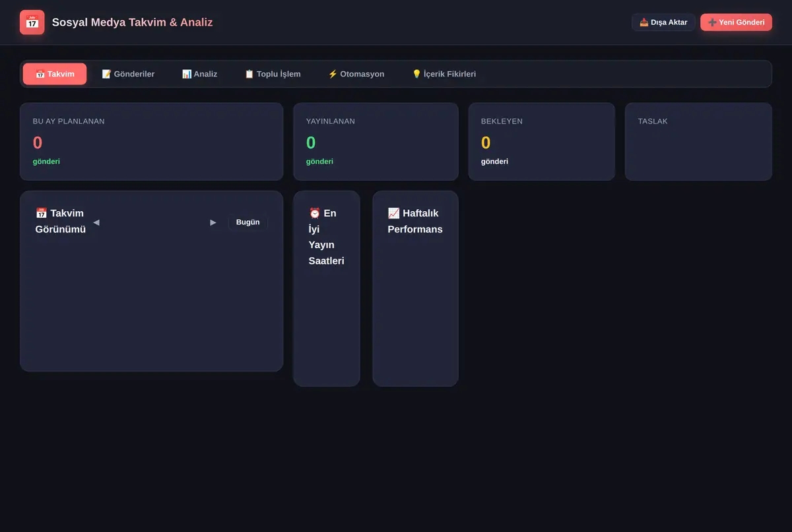Go to the Toplu İşlem tab

[273, 74]
